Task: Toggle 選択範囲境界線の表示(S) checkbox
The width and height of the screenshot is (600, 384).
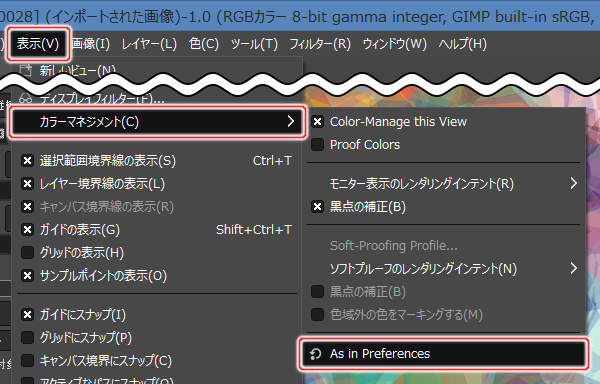Action: click(x=28, y=161)
